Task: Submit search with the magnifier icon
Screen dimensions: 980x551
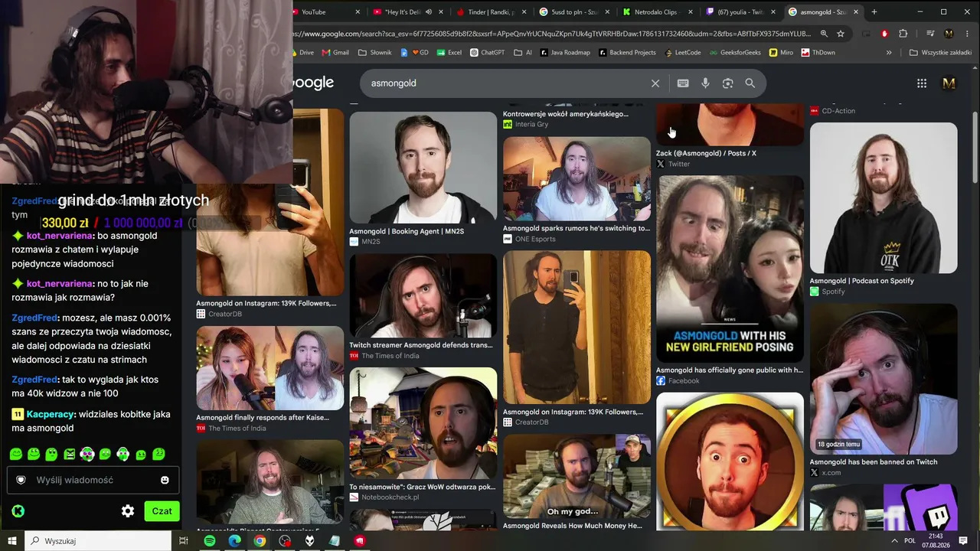Action: pos(750,83)
